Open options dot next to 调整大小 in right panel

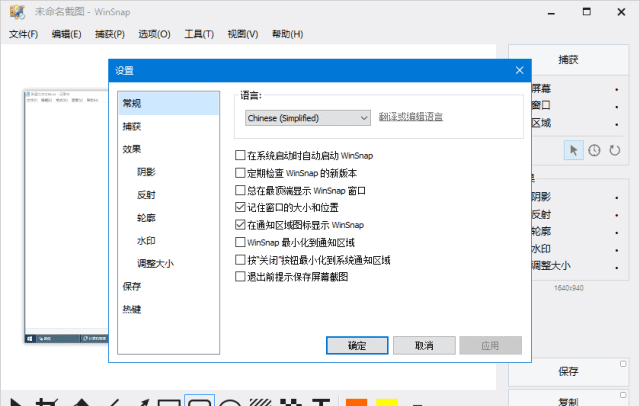[x=617, y=268]
